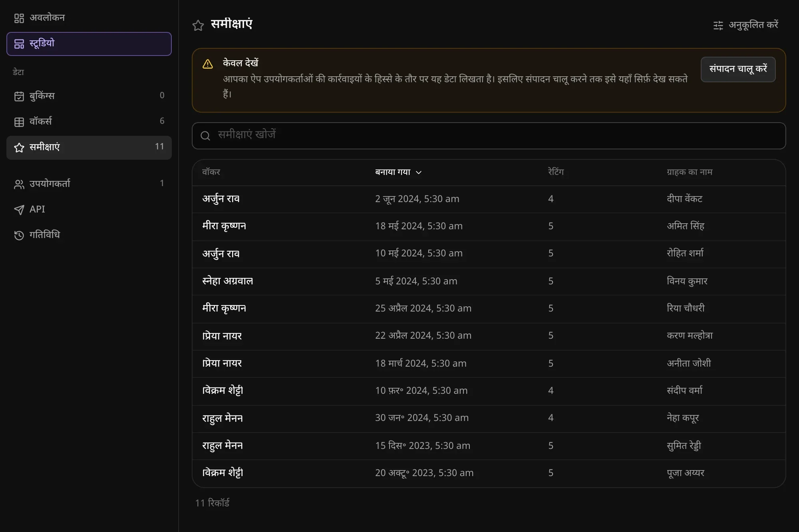Click the अवलोकन grid icon in sidebar
Screen dimensions: 799x532
[x=19, y=18]
